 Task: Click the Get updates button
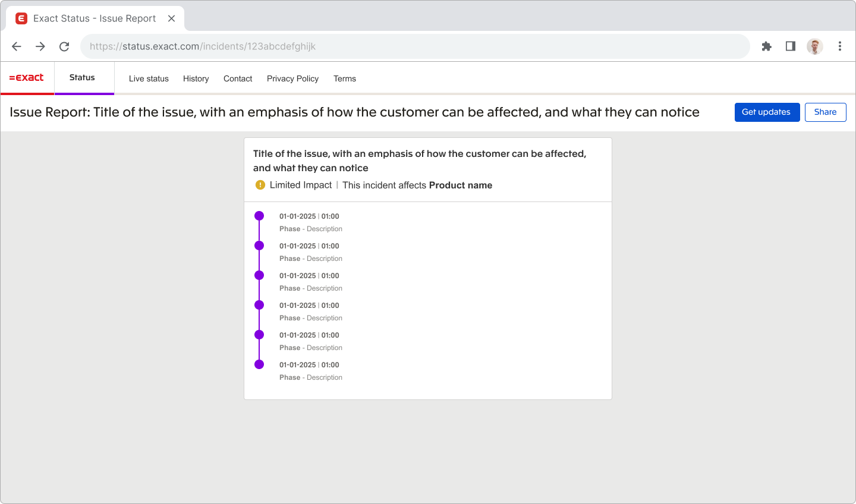tap(766, 112)
